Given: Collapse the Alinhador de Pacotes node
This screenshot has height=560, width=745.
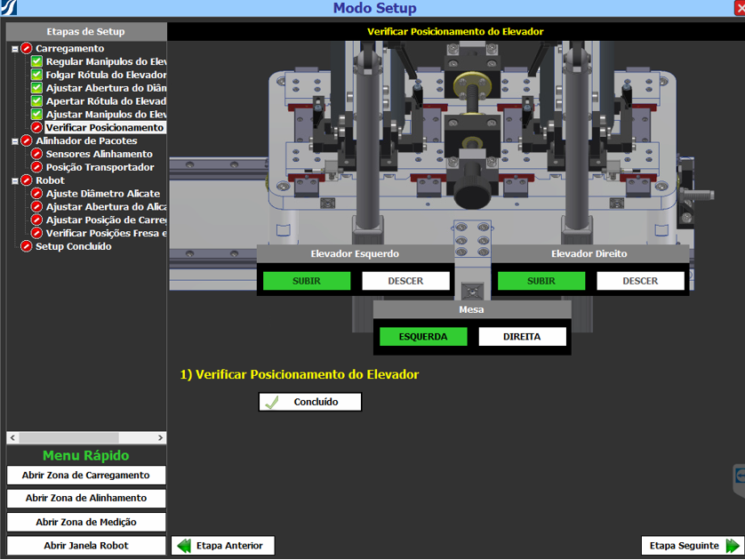Looking at the screenshot, I should (x=15, y=141).
